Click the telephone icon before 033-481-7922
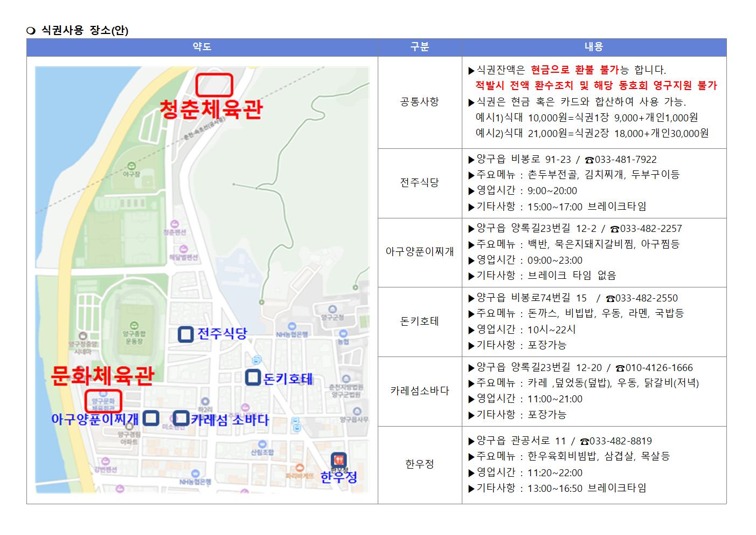Viewport: 756px width, 535px height. tap(589, 160)
